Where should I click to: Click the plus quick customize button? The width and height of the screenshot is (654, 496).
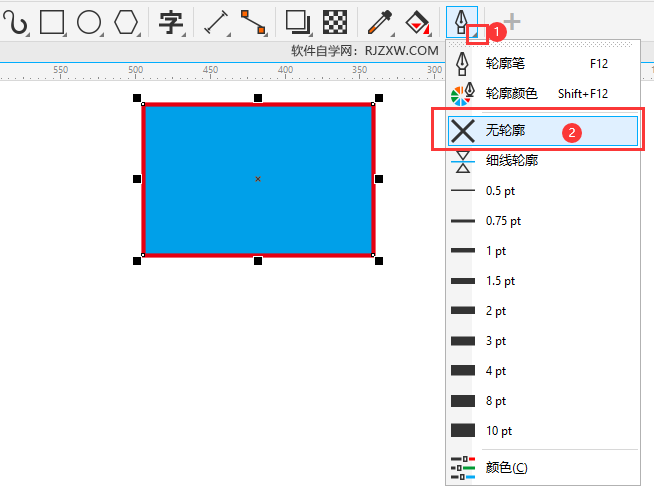click(x=512, y=21)
